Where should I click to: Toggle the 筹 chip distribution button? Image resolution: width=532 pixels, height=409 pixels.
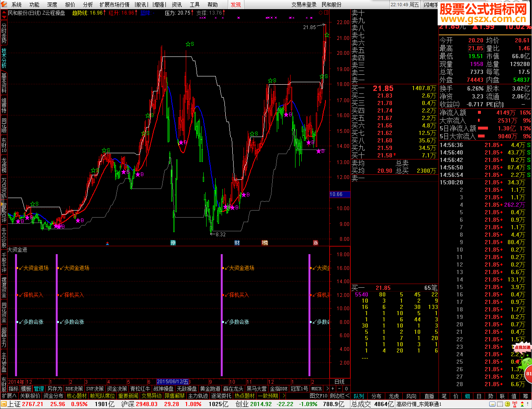click(x=526, y=396)
